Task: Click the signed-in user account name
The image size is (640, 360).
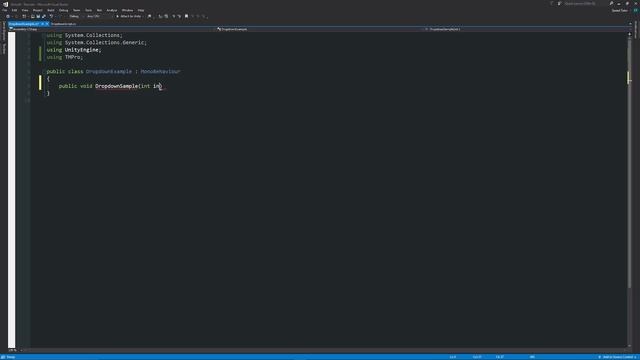Action: 620,11
